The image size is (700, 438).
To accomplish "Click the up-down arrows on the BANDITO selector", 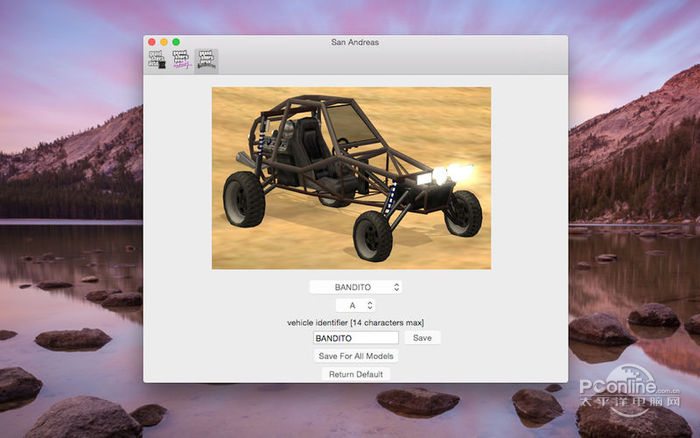I will (x=396, y=287).
